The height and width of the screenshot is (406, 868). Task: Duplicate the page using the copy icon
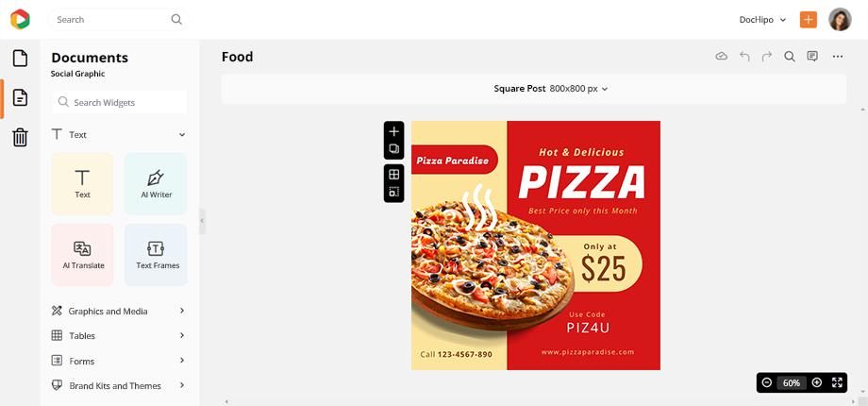(x=393, y=148)
